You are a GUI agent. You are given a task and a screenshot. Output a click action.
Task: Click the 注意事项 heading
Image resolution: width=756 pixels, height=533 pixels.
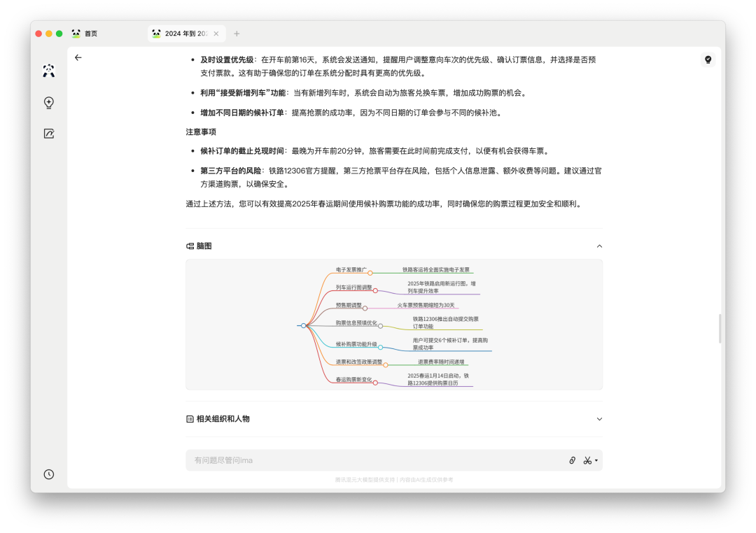201,132
